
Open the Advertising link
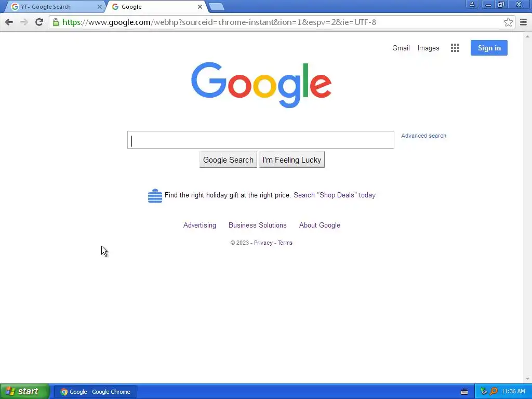click(x=199, y=225)
